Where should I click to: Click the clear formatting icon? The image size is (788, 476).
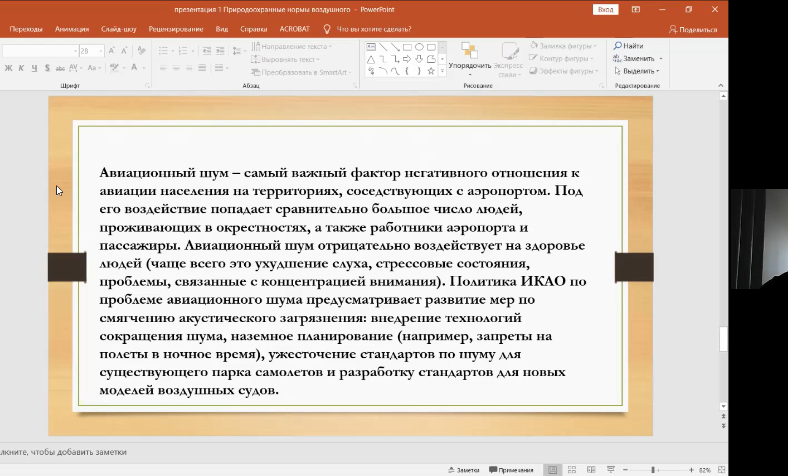click(x=141, y=50)
